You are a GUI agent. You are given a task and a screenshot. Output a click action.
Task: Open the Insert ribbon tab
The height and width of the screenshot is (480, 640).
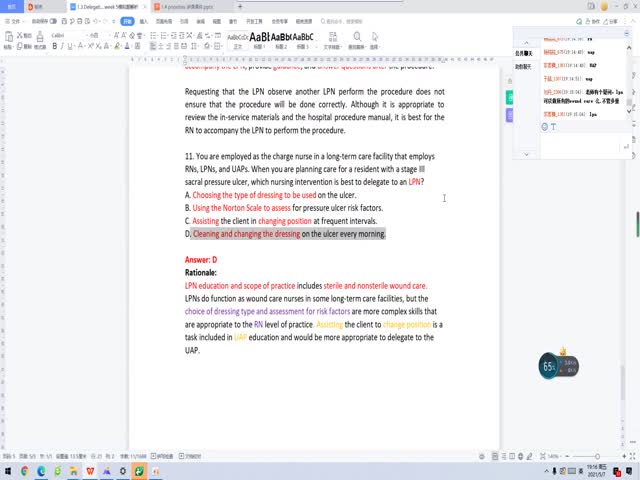[144, 19]
